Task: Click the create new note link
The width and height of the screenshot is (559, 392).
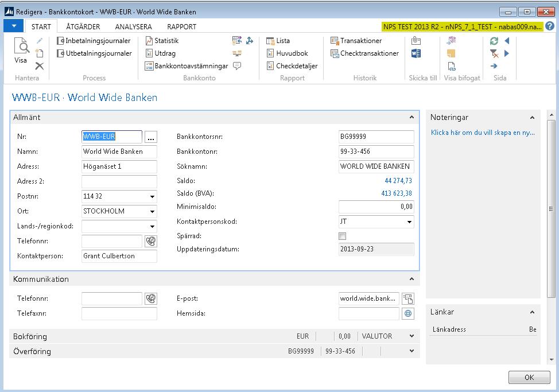Action: click(482, 133)
